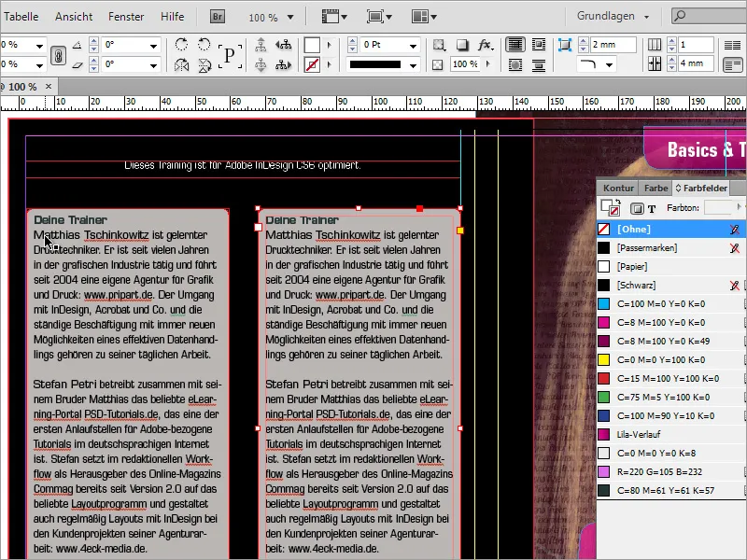Open Adobe Bridge via the Br icon

click(x=218, y=17)
